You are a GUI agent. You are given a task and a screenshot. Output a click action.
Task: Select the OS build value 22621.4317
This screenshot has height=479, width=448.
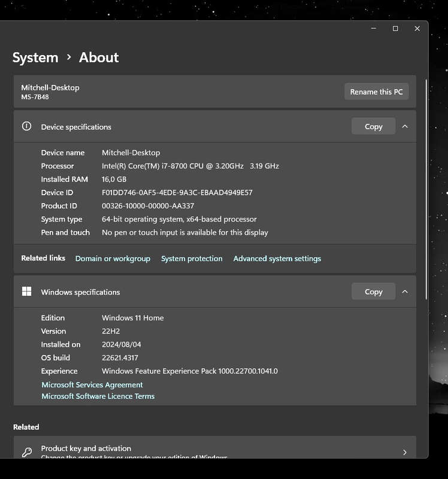tap(120, 357)
